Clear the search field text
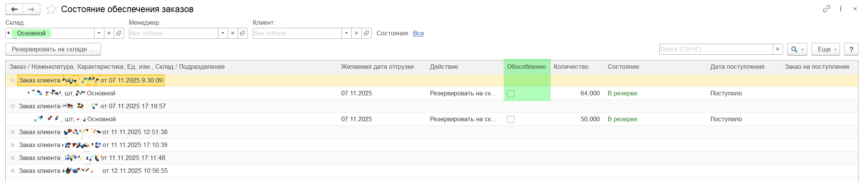 tap(778, 49)
